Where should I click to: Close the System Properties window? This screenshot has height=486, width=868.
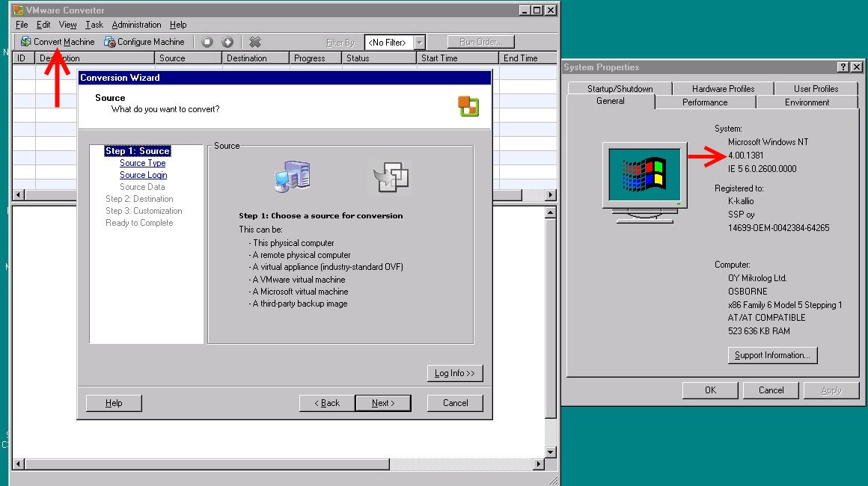point(856,67)
